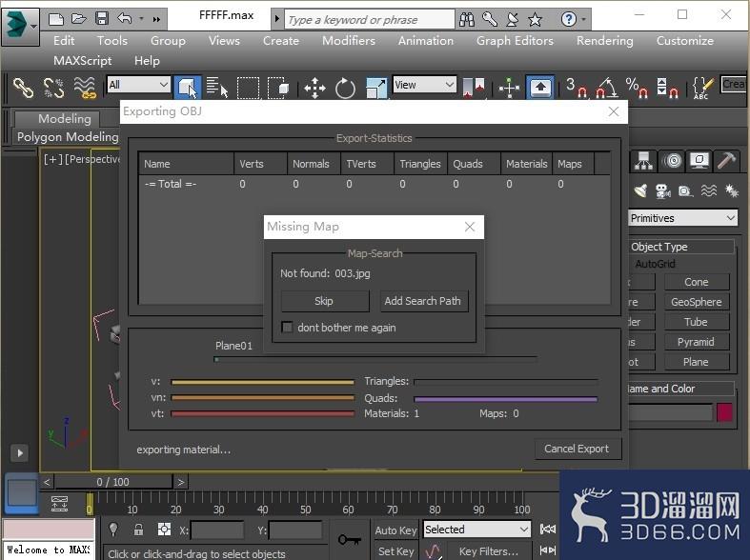750x560 pixels.
Task: Toggle the Angle Snap icon
Action: tap(606, 88)
